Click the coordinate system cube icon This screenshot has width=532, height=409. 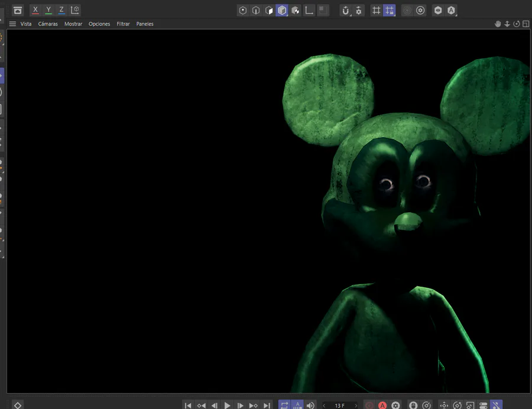(x=75, y=10)
